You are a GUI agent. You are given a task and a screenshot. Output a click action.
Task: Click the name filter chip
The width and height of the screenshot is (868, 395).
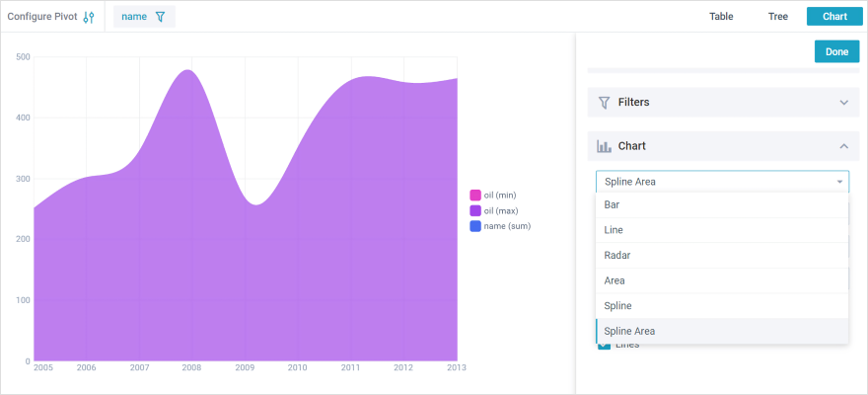(144, 17)
